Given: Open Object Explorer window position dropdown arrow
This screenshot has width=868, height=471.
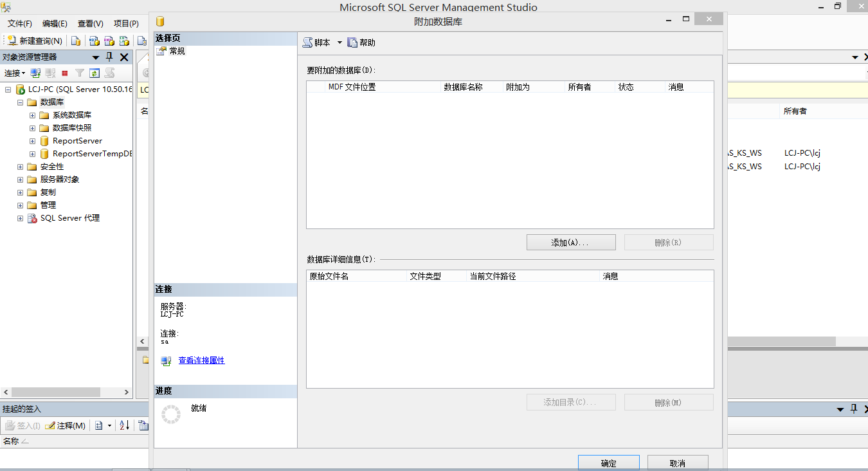Looking at the screenshot, I should (x=95, y=57).
